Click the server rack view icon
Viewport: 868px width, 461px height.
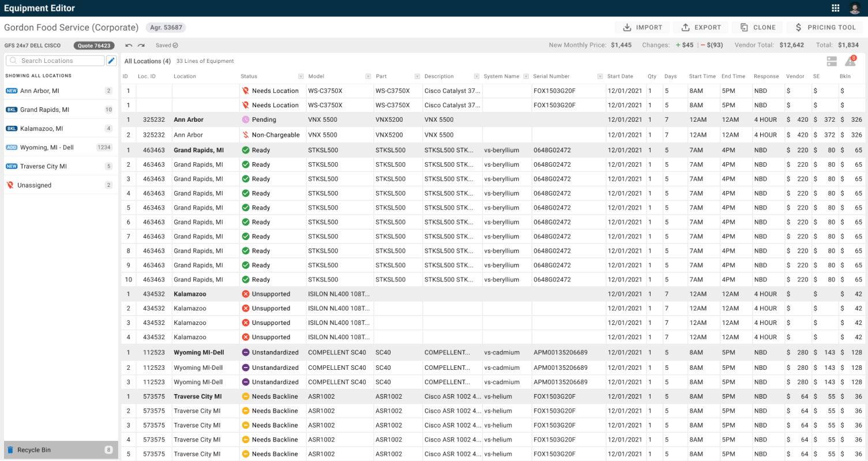click(x=832, y=61)
